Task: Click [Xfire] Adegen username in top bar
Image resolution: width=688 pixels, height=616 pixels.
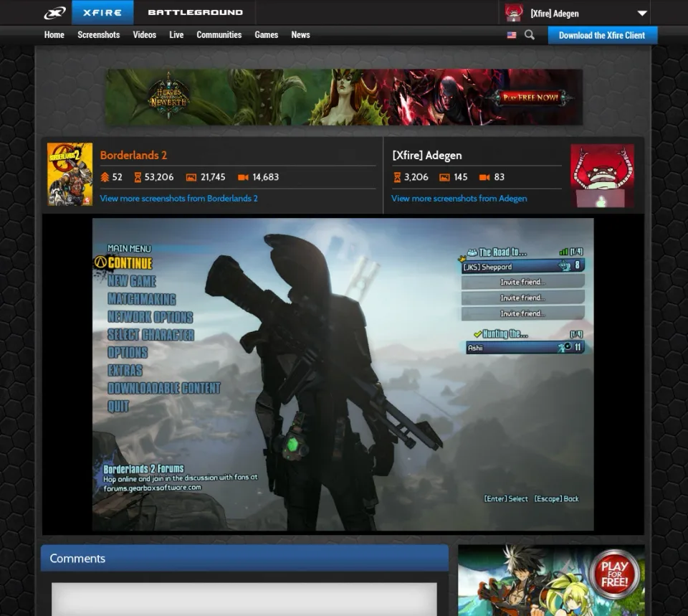Action: coord(555,14)
